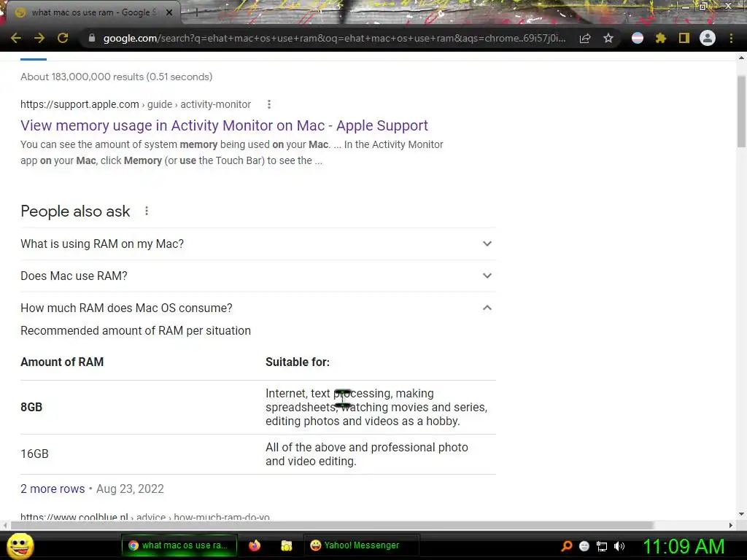
Task: Open network connection tray icon
Action: click(x=602, y=547)
